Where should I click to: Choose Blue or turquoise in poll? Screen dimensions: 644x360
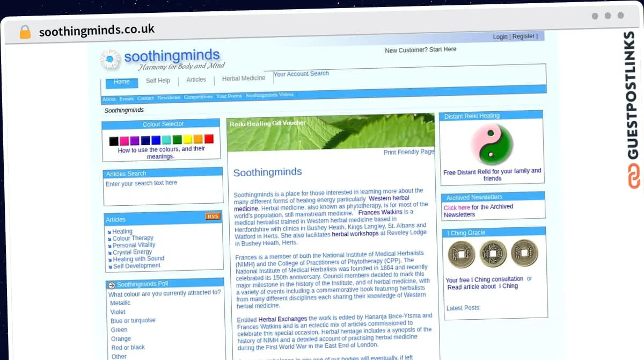tap(133, 321)
